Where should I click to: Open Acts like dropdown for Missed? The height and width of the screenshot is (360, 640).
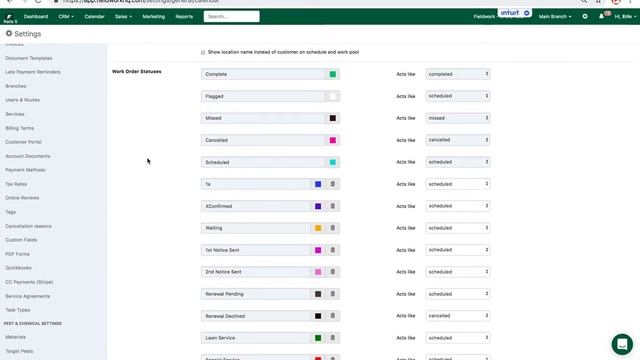click(458, 118)
